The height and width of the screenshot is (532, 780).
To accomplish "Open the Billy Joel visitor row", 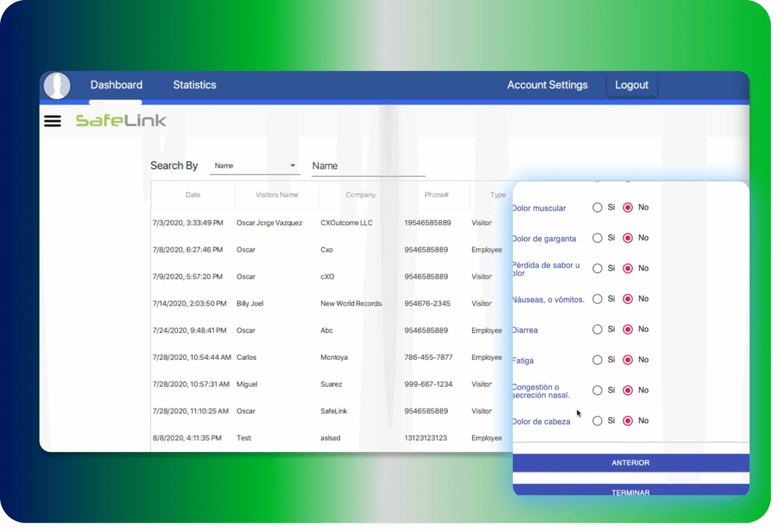I will click(x=250, y=303).
